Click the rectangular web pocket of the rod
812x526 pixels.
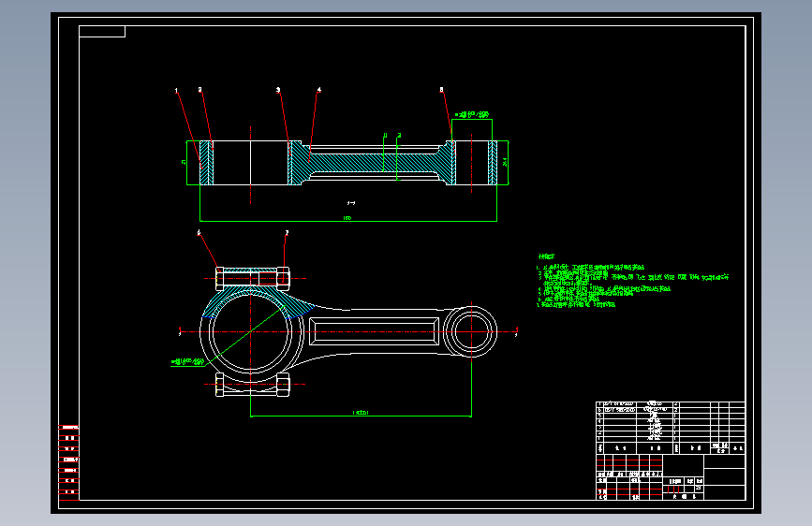[374, 332]
